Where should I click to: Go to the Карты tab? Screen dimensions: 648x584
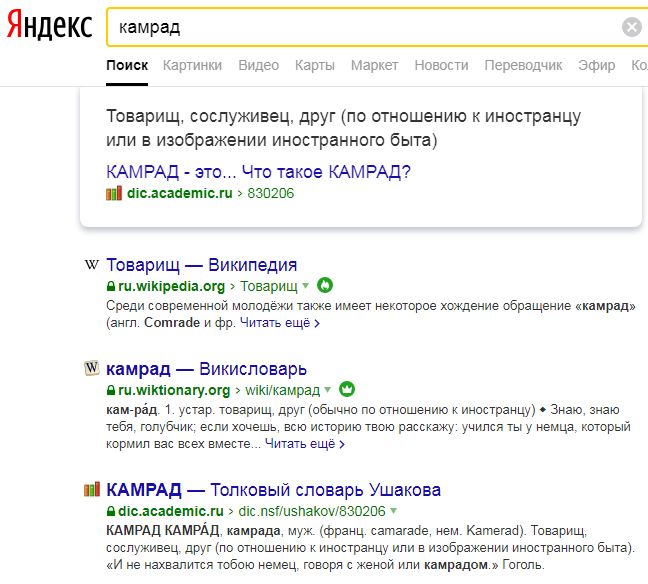[x=315, y=65]
